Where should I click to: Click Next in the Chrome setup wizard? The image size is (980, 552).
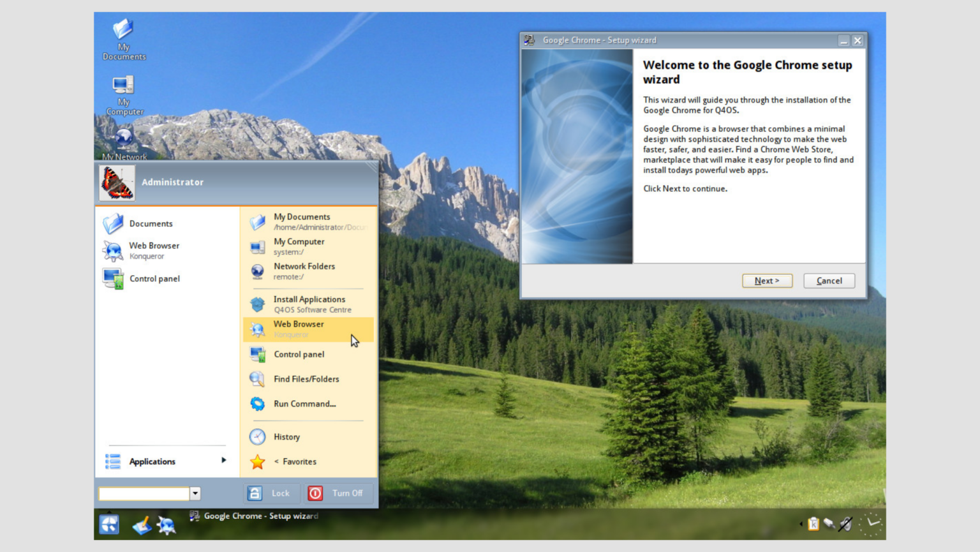(x=767, y=281)
